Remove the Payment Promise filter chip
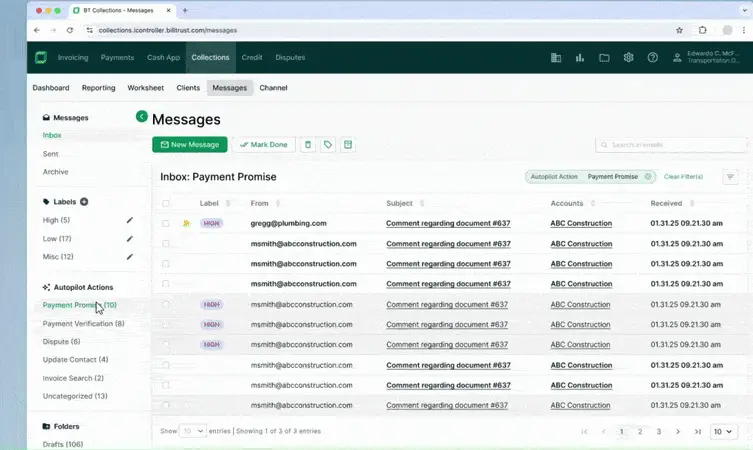 [647, 177]
